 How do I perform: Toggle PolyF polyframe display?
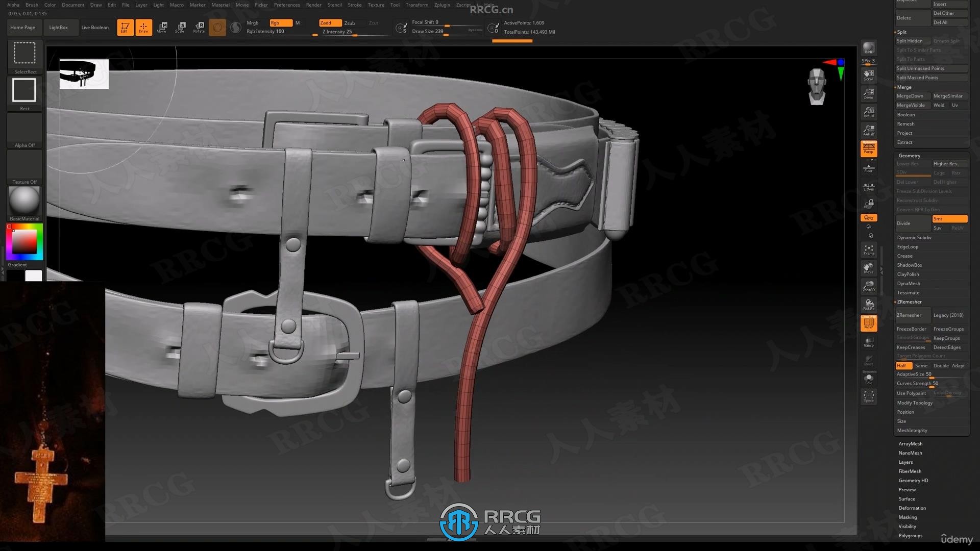[x=868, y=323]
